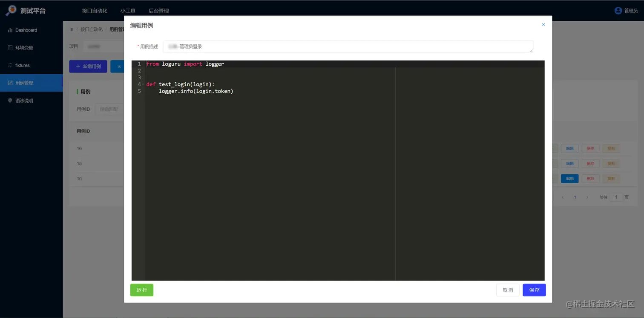The width and height of the screenshot is (644, 318).
Task: Delete case 10 with 删除 button
Action: tap(590, 179)
